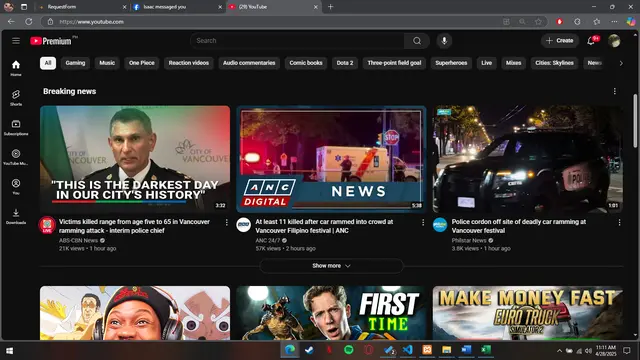Add this page to browser favorites
Screen dimensions: 640x360
(538, 22)
